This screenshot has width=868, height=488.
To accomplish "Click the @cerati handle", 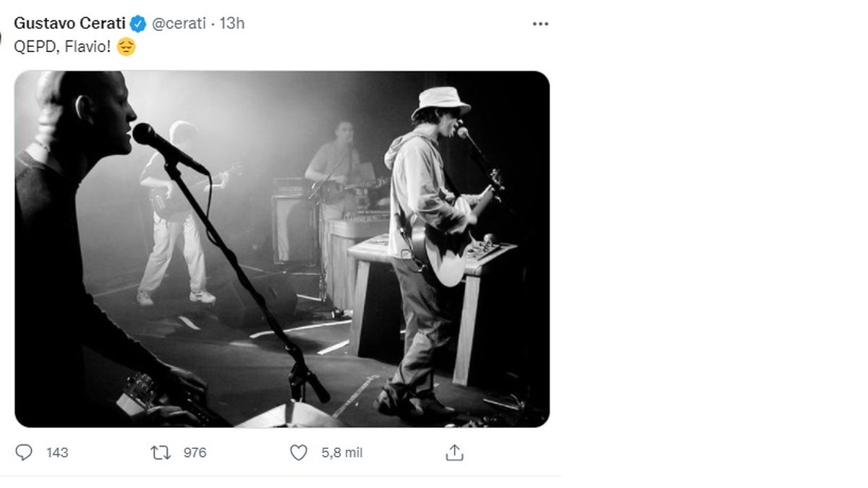I will [x=179, y=23].
